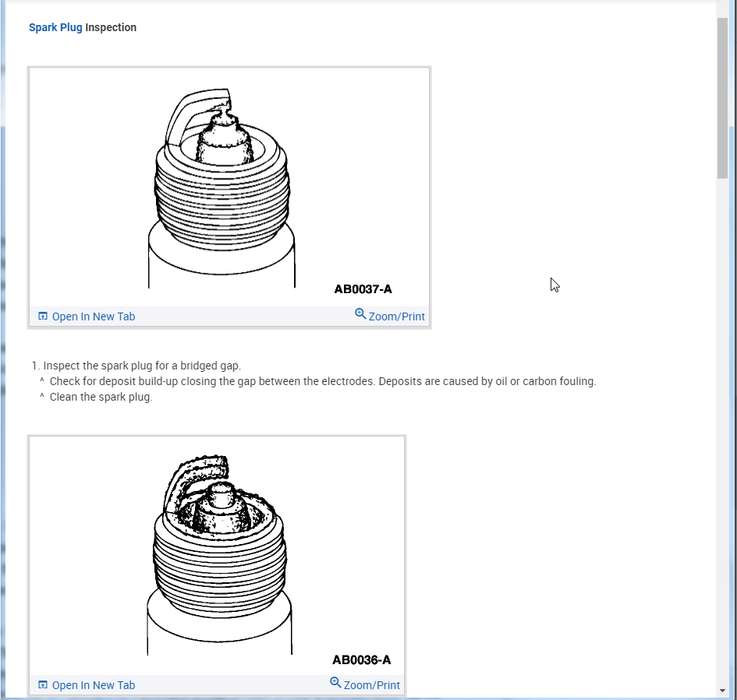Click the word 'Inspection' in the heading
737x700 pixels.
click(x=111, y=28)
